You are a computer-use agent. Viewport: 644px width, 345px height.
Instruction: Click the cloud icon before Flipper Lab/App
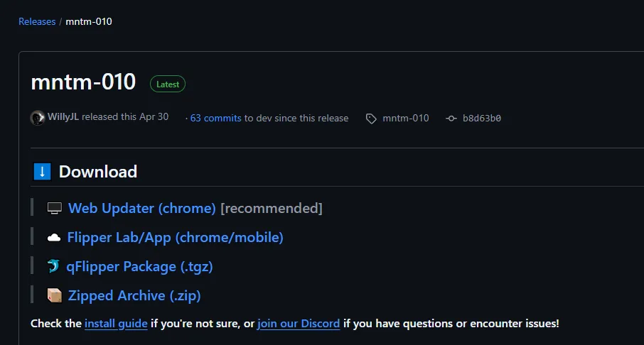click(x=54, y=238)
